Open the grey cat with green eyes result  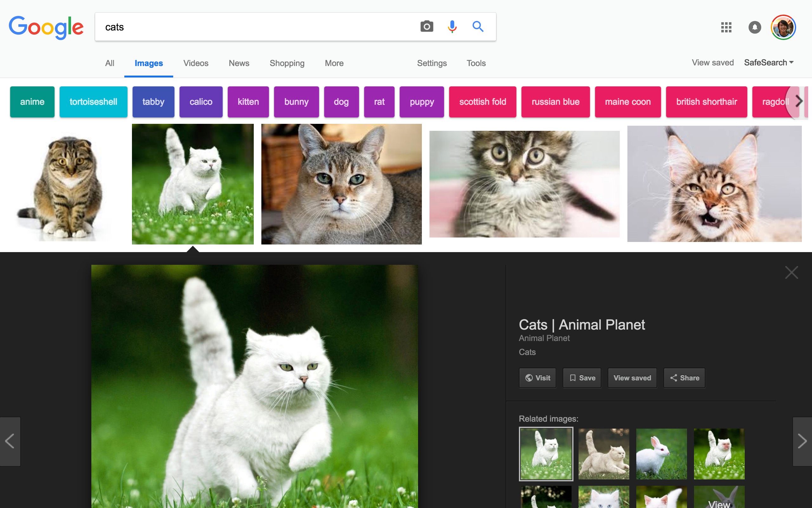341,184
